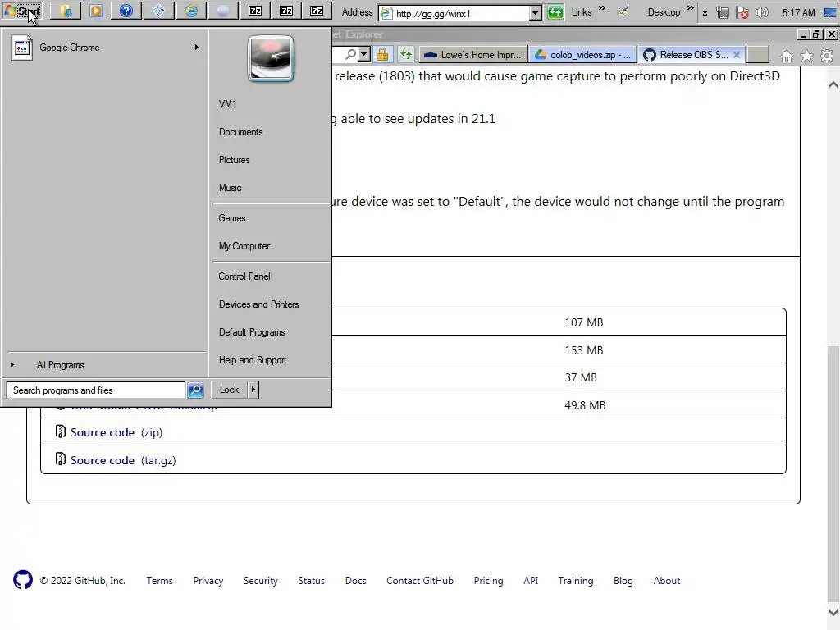Open the Terms footer link
Viewport: 840px width, 630px height.
click(x=160, y=581)
